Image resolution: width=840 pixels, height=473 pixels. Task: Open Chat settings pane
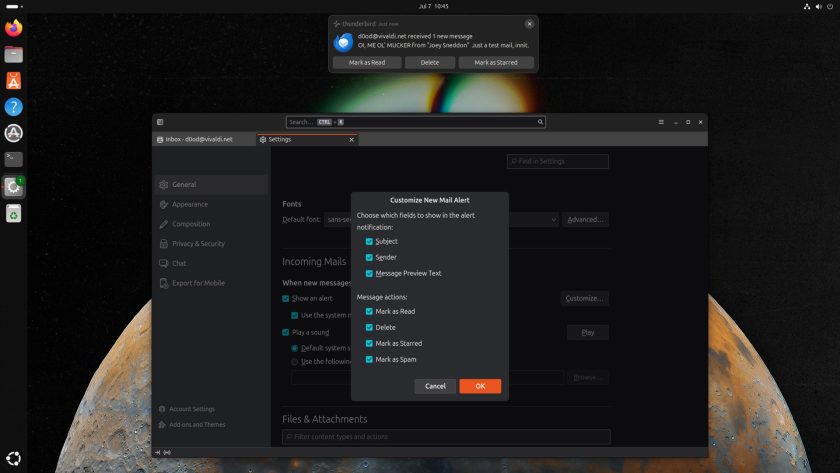(x=211, y=263)
